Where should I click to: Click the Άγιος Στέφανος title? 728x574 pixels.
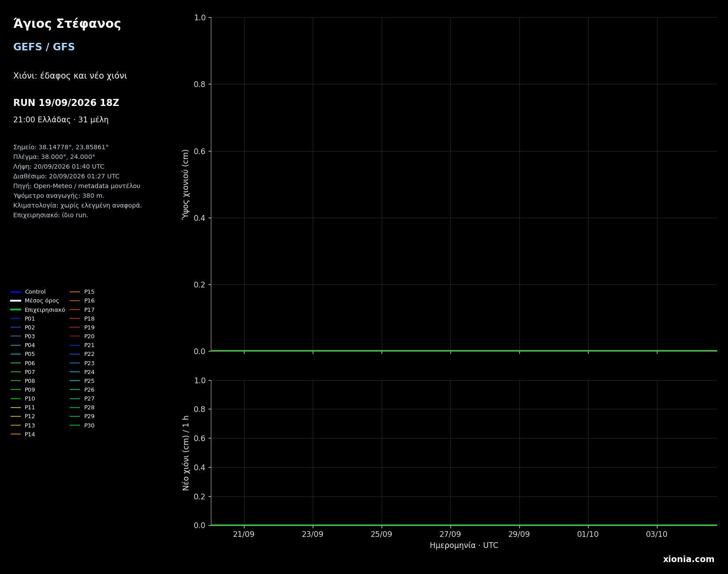point(67,24)
